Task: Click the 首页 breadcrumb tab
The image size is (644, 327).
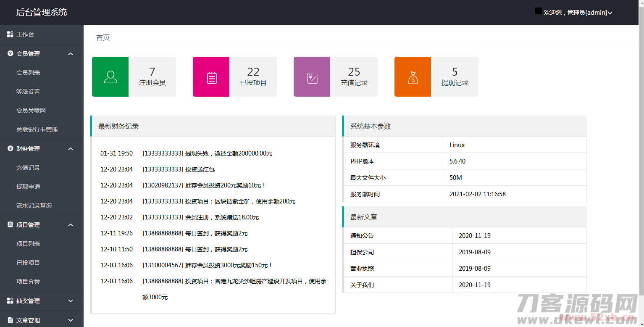Action: pyautogui.click(x=103, y=38)
